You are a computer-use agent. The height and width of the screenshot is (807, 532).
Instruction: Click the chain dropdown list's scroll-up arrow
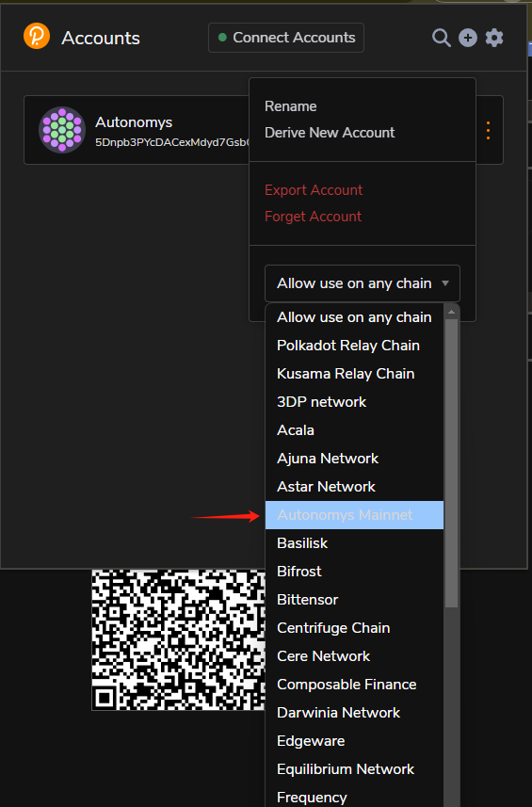click(451, 312)
